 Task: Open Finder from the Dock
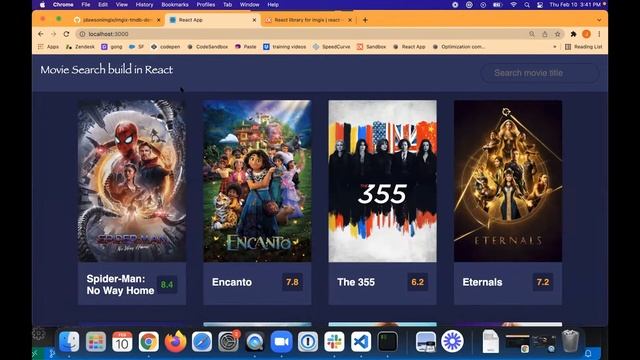(x=69, y=341)
